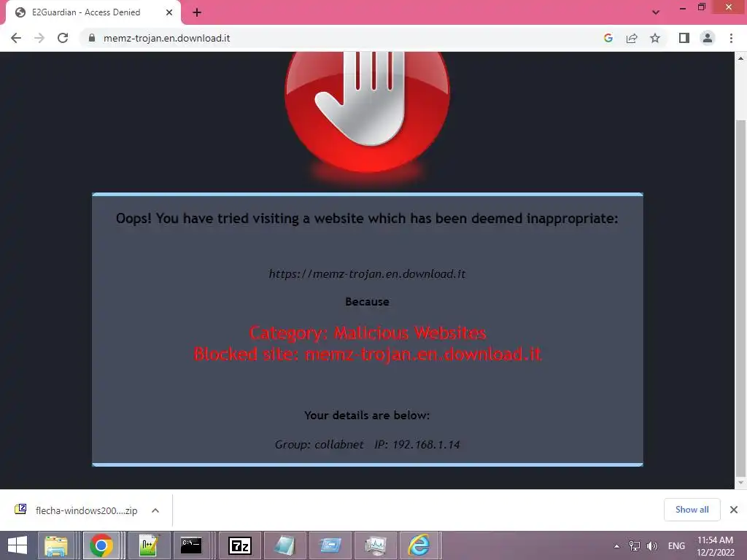Open the clock showing 11:54 AM
This screenshot has width=747, height=560.
715,545
